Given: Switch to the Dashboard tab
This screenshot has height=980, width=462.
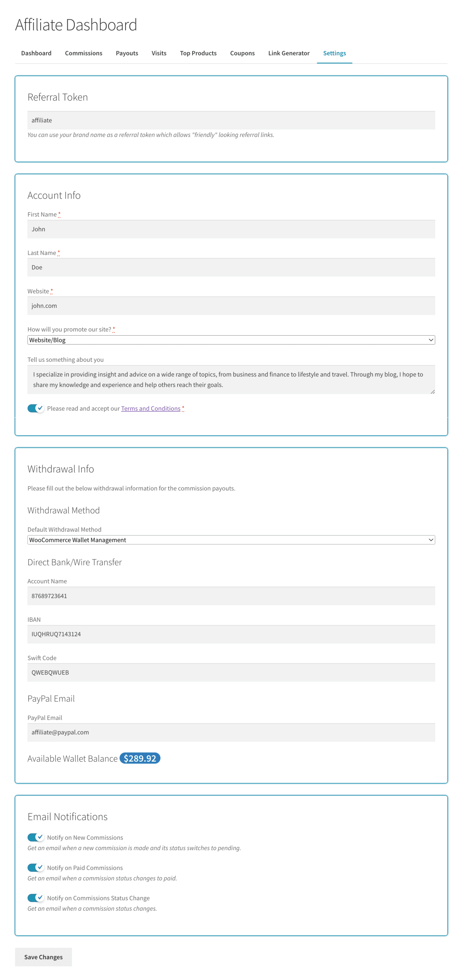Looking at the screenshot, I should [x=36, y=53].
